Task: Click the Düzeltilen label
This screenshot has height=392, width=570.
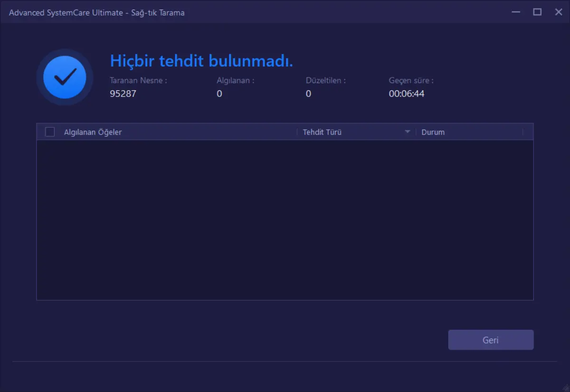Action: click(x=326, y=80)
